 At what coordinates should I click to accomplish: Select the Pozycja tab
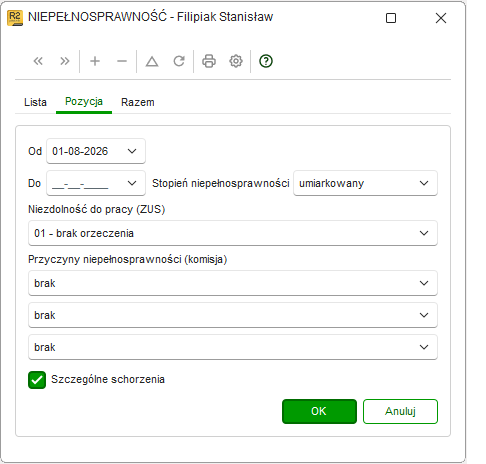pos(84,102)
